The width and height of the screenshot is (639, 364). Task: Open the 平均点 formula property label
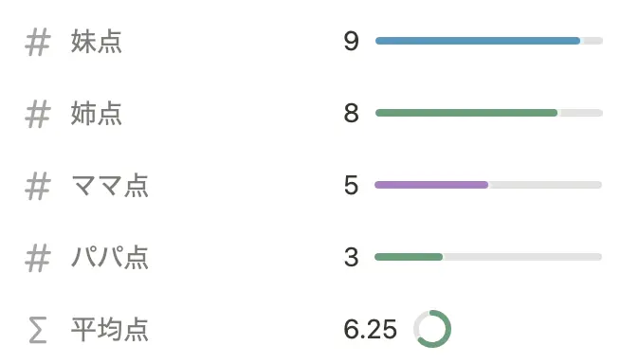click(x=110, y=329)
